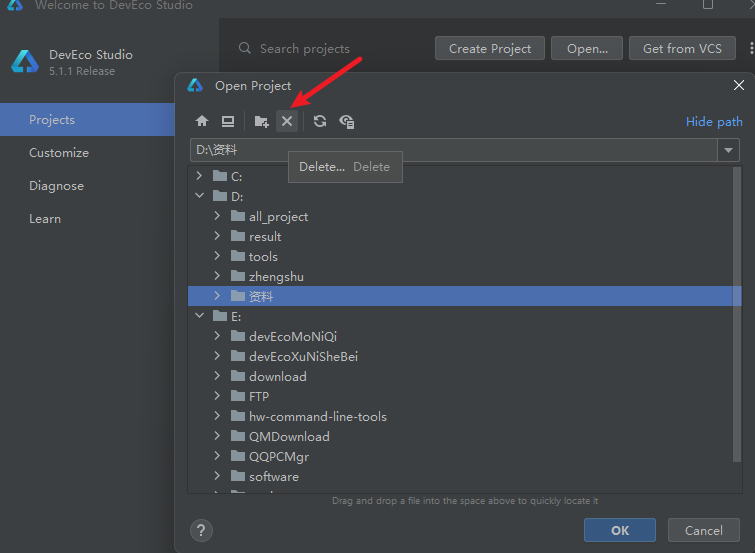Confirm with the OK button
Viewport: 755px width, 553px height.
click(620, 530)
